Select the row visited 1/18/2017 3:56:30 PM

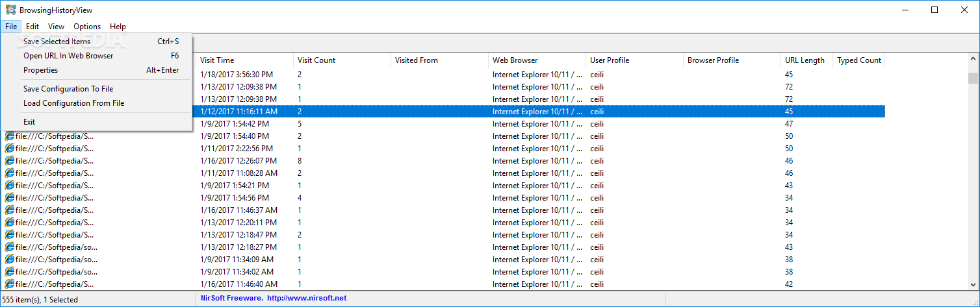[x=443, y=75]
